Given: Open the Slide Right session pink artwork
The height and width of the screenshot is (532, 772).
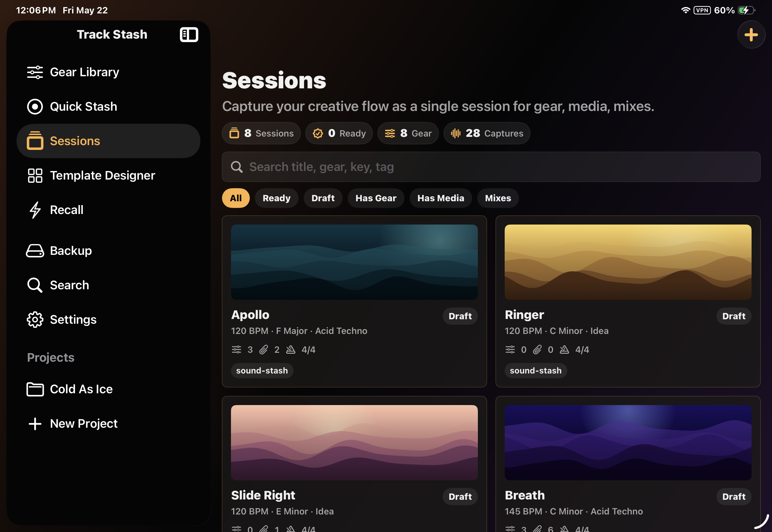Looking at the screenshot, I should pyautogui.click(x=354, y=443).
